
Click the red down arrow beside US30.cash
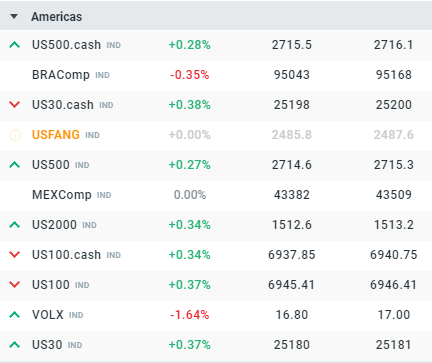(x=15, y=105)
